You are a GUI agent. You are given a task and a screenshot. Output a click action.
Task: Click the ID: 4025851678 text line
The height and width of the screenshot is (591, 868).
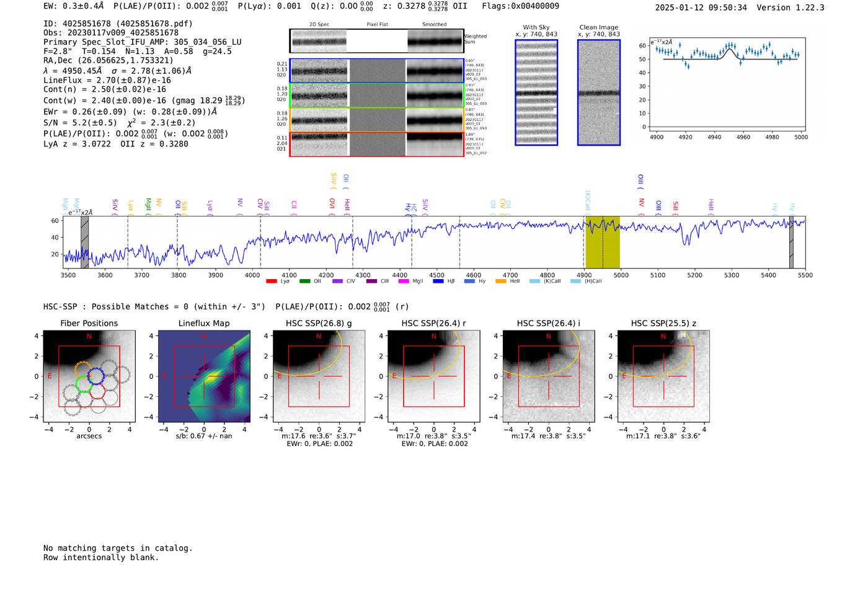coord(118,24)
